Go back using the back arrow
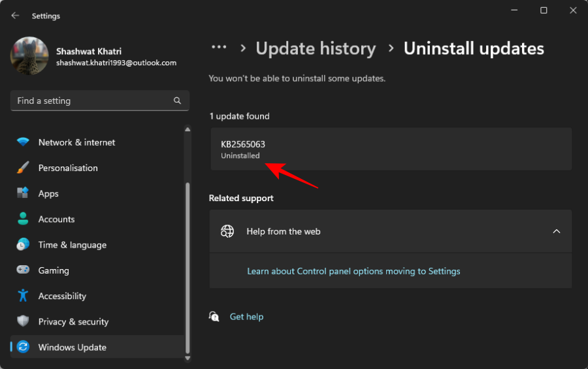 (15, 16)
